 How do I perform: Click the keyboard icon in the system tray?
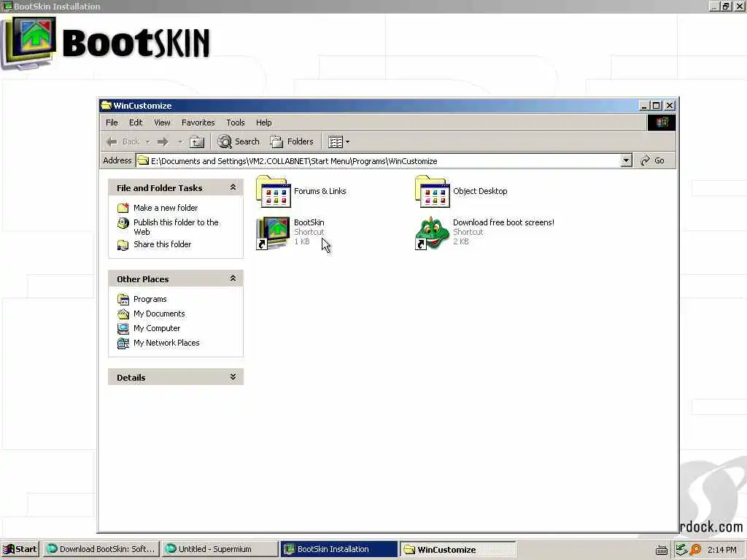click(x=661, y=550)
